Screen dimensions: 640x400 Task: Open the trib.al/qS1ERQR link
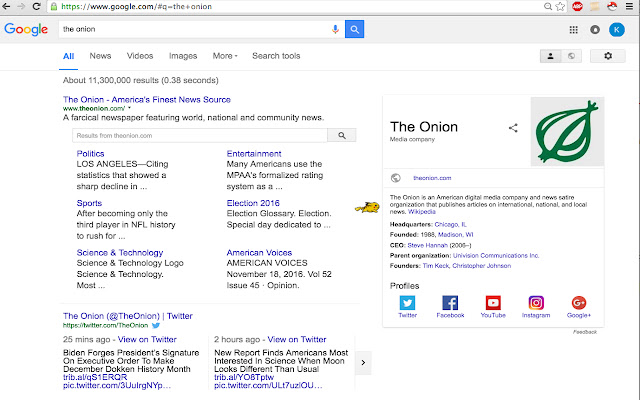click(x=95, y=377)
